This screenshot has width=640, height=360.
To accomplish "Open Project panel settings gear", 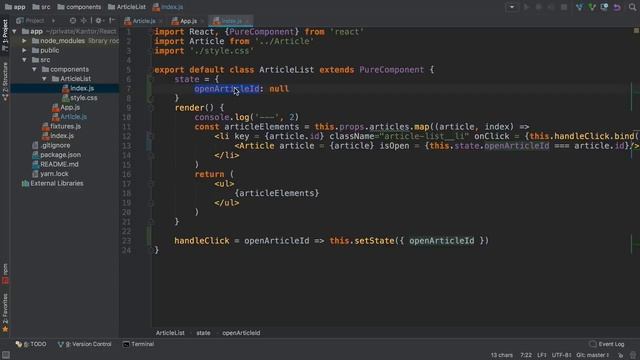I will point(98,20).
